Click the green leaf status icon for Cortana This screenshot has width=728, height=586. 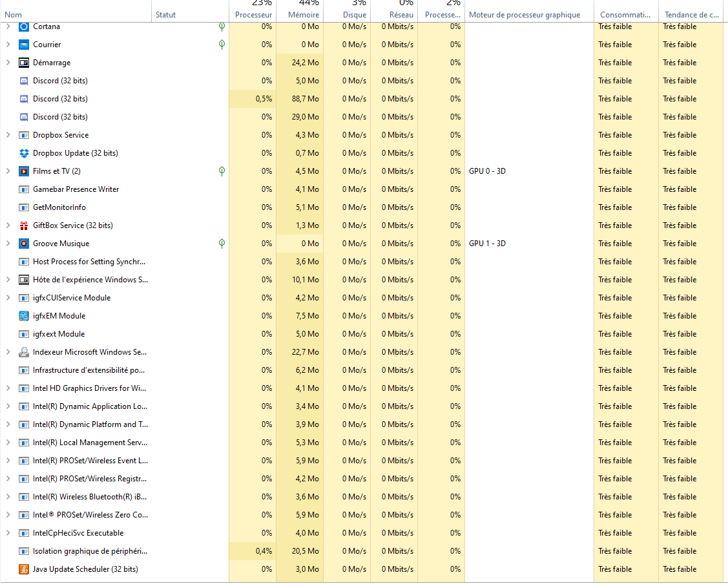pyautogui.click(x=222, y=26)
